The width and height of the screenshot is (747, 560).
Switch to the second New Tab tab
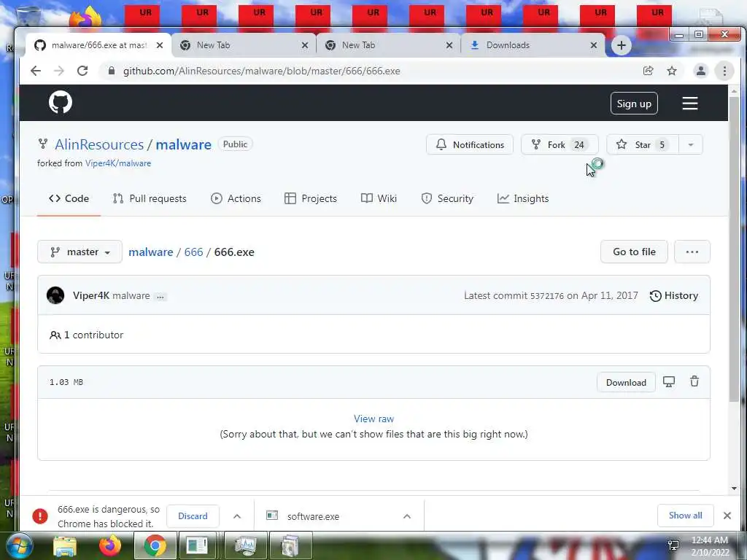[x=388, y=45]
